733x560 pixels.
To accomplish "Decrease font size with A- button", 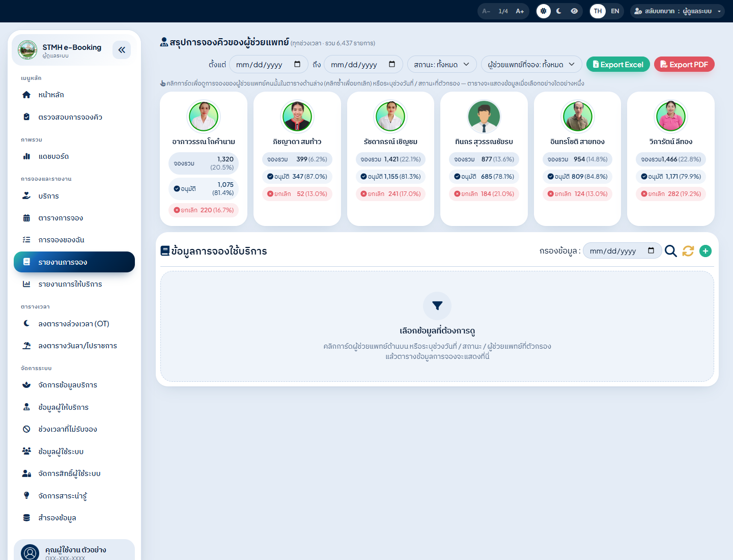I will tap(486, 11).
